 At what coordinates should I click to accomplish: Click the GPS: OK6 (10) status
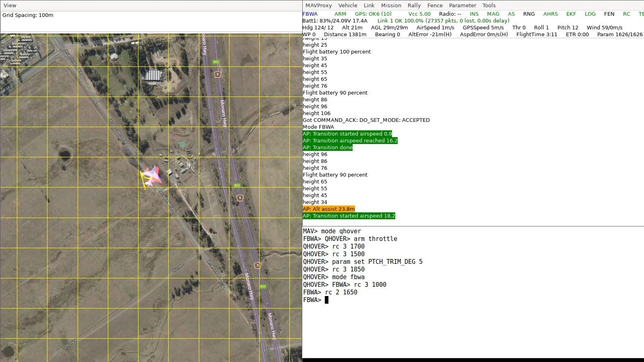point(373,14)
